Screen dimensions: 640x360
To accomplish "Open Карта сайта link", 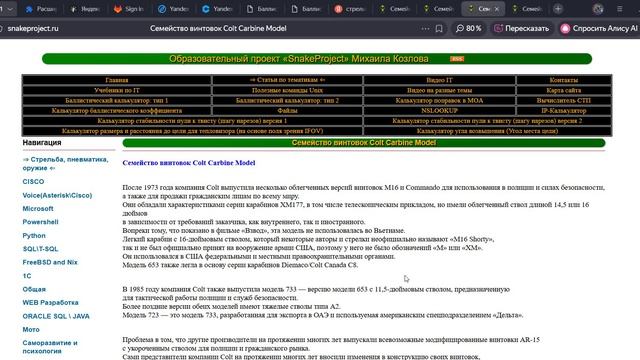I will pos(564,90).
